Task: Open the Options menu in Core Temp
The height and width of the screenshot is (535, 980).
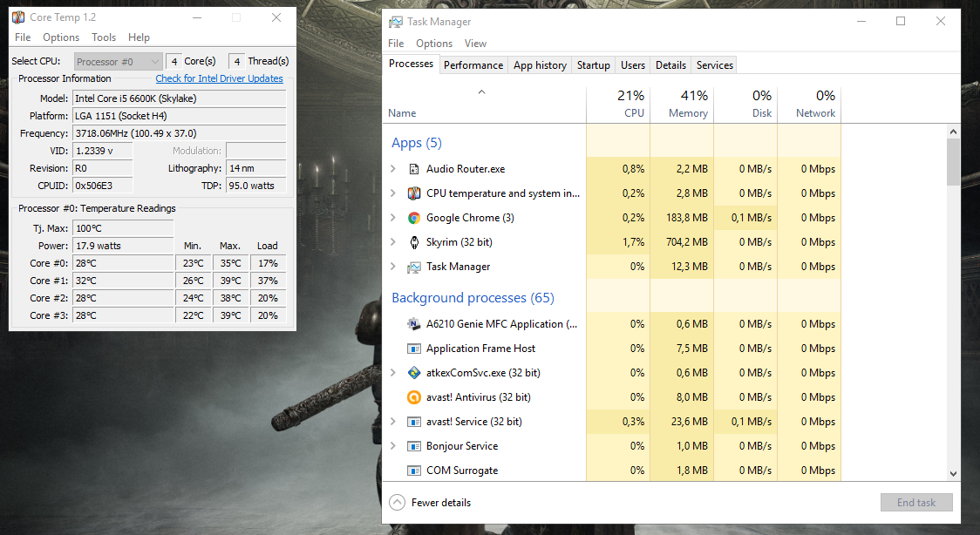Action: click(x=61, y=37)
